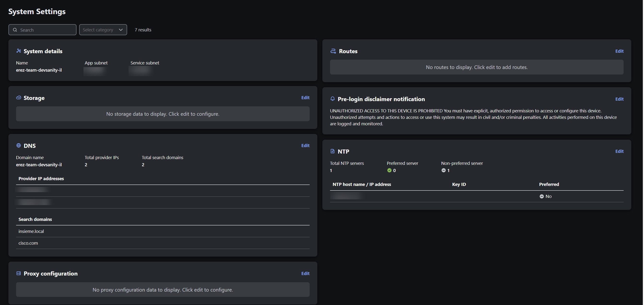The height and width of the screenshot is (305, 644).
Task: Select the cisco.com search domain row
Action: point(163,243)
